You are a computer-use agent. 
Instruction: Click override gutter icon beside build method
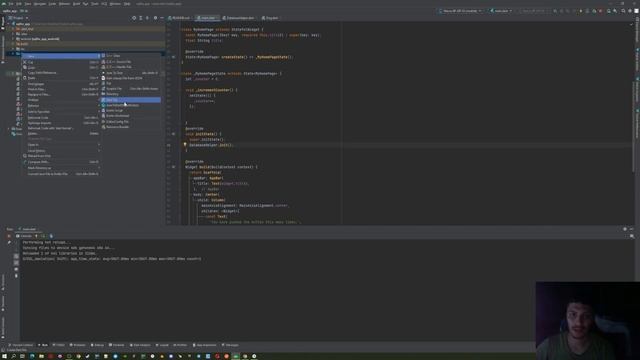173,167
